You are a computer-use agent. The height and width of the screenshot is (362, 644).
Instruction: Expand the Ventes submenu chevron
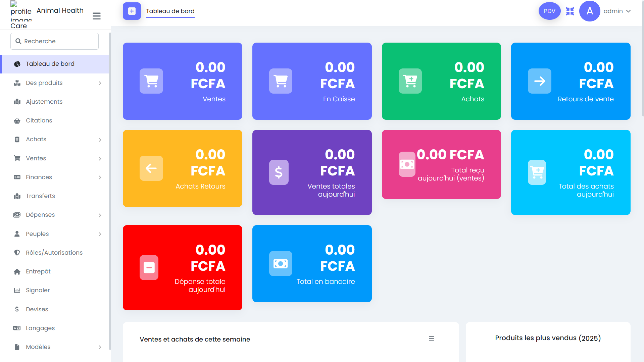click(x=100, y=158)
